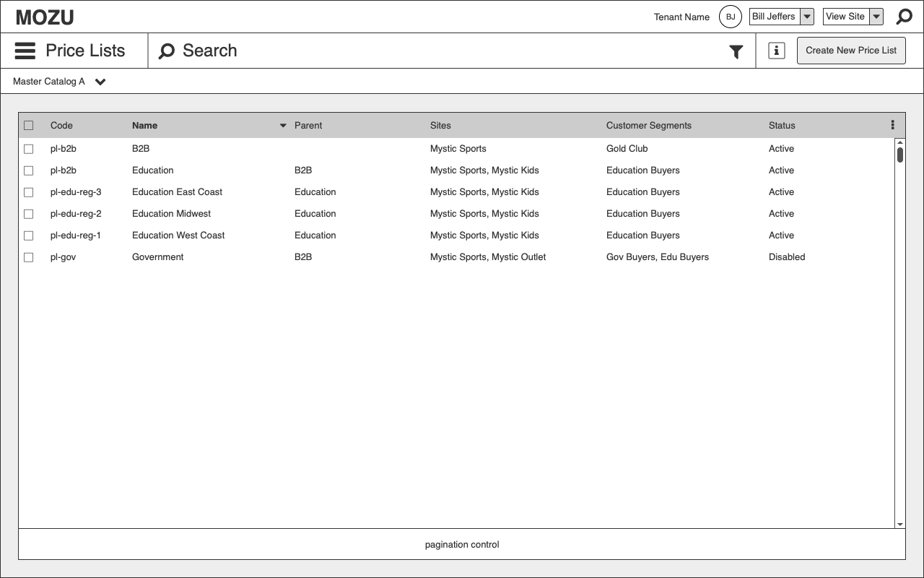Click the BJ user avatar
Screen dimensions: 924x578
[731, 17]
